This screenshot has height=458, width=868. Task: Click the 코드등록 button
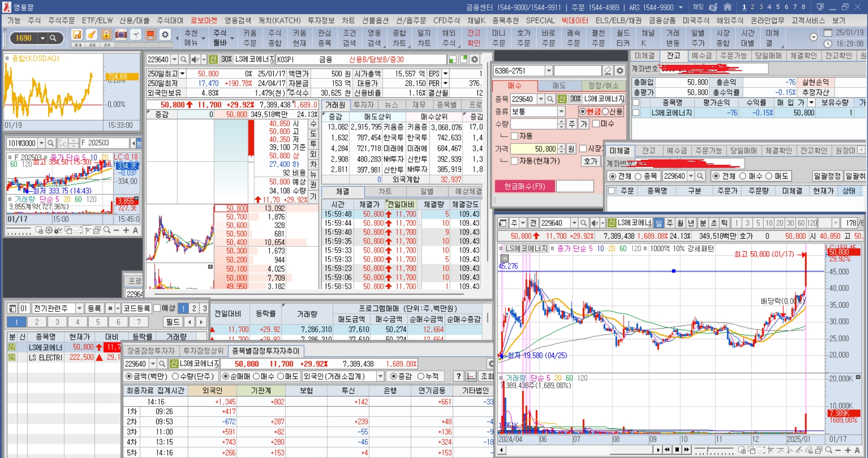137,308
